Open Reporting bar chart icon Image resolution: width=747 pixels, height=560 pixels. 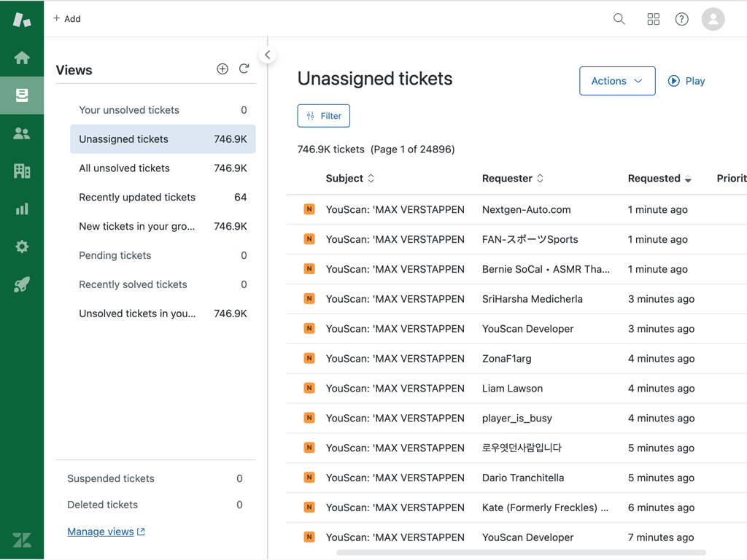[x=22, y=209]
